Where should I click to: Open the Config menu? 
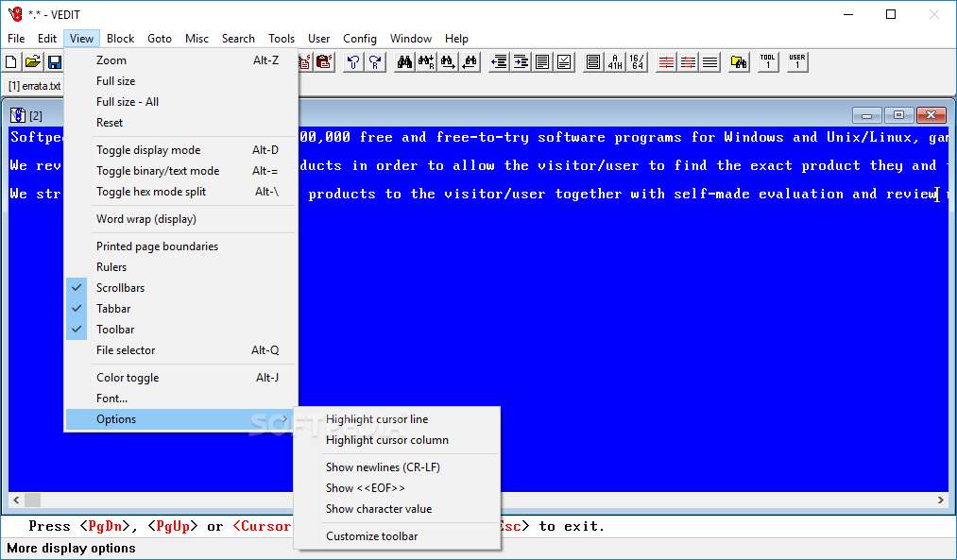click(x=360, y=39)
